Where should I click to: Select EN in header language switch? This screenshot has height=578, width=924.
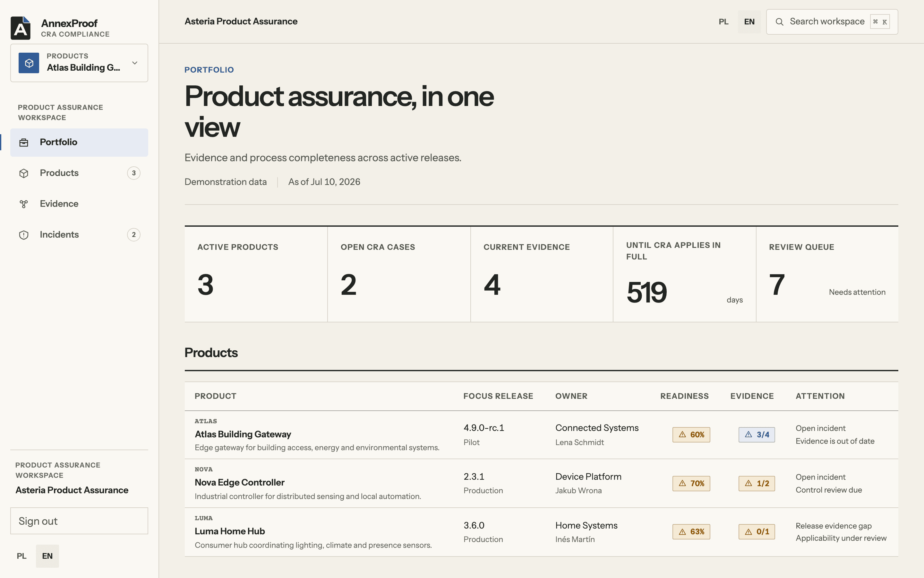click(749, 22)
